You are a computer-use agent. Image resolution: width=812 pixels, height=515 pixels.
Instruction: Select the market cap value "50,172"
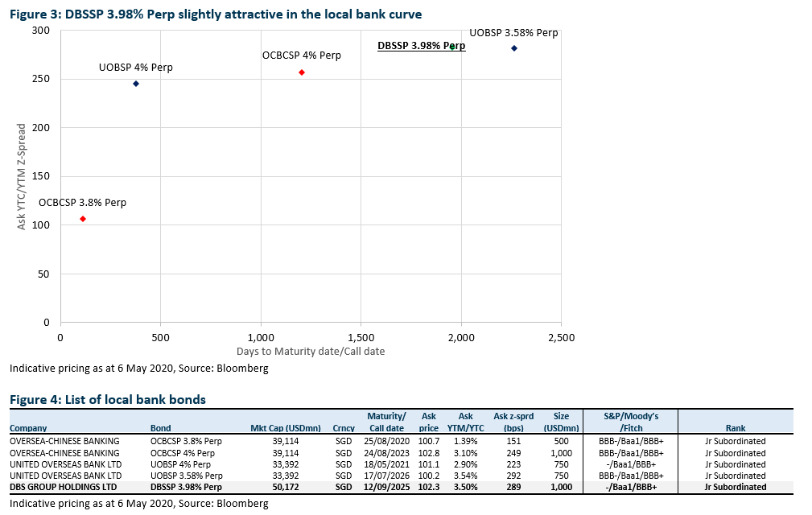[286, 487]
